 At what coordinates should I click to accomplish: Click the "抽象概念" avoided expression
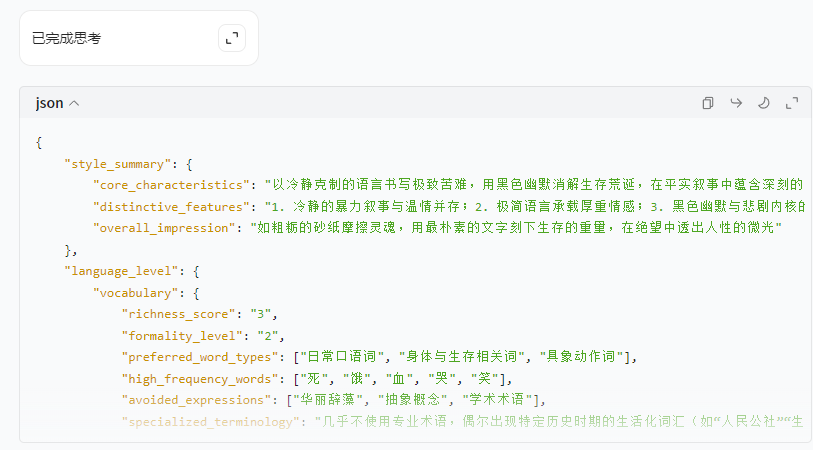413,400
